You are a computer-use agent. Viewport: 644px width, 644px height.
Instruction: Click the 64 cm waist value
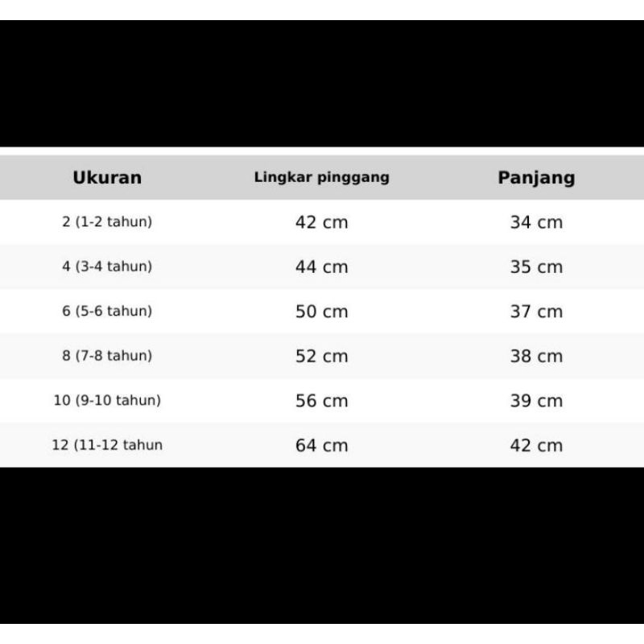click(321, 444)
